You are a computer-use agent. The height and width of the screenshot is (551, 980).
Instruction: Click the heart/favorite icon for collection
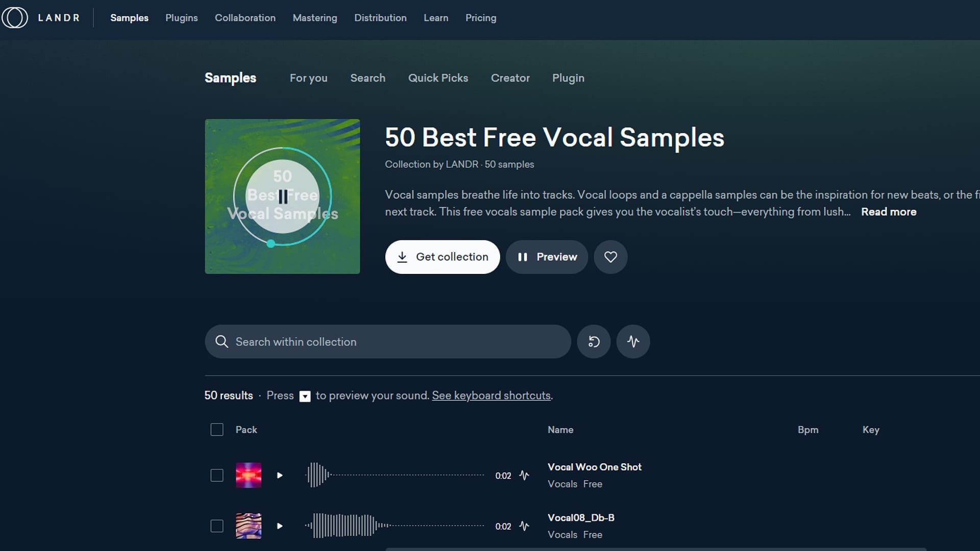point(610,257)
